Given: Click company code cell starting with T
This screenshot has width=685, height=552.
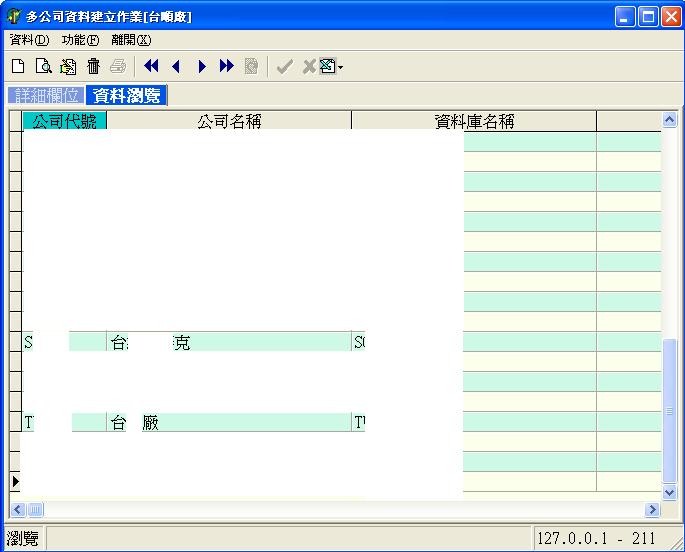Looking at the screenshot, I should [x=64, y=422].
